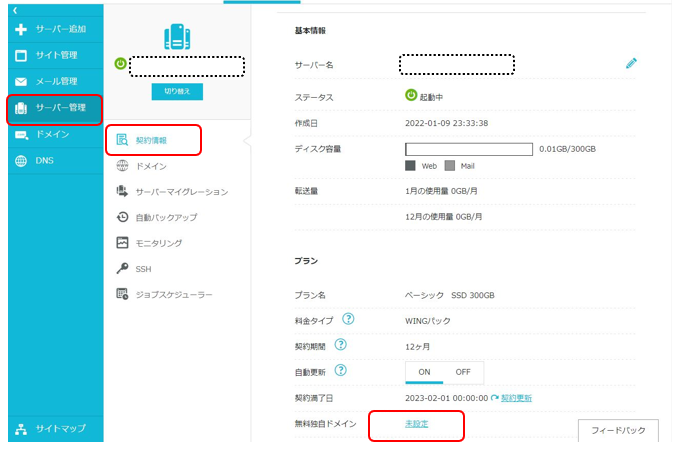Viewport: 676px width, 451px height.
Task: Click the clock icon for 自動バックアップ
Action: (x=122, y=217)
